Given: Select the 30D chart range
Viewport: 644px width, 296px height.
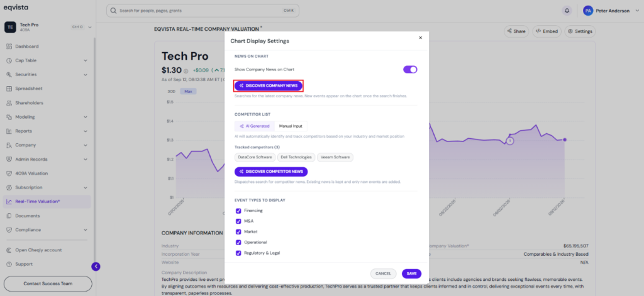Looking at the screenshot, I should [172, 91].
